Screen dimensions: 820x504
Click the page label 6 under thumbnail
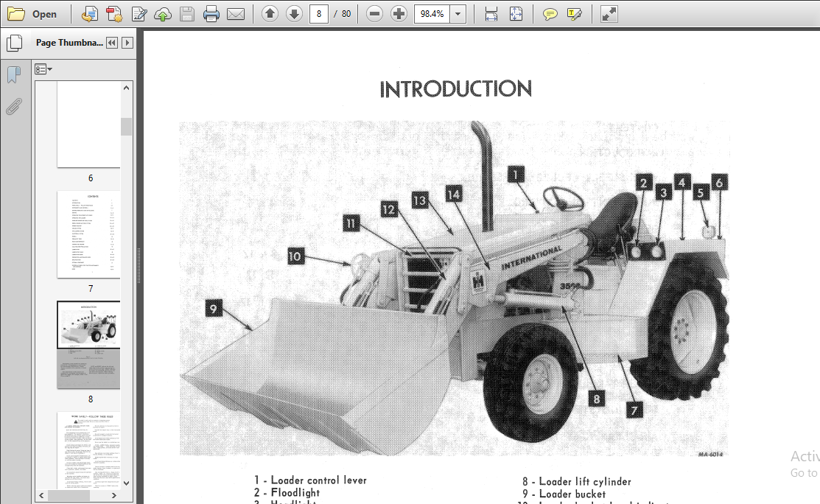[x=91, y=178]
